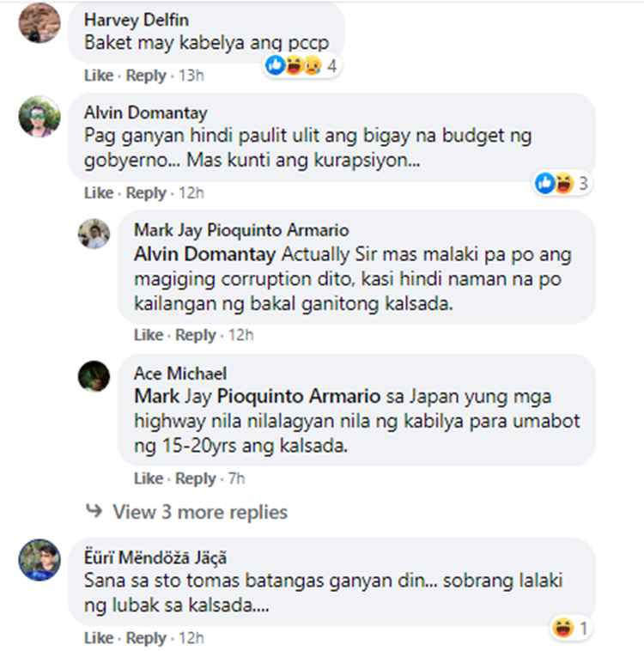View reaction icons on Alvin Domantay's comment
The width and height of the screenshot is (644, 651).
pos(562,183)
